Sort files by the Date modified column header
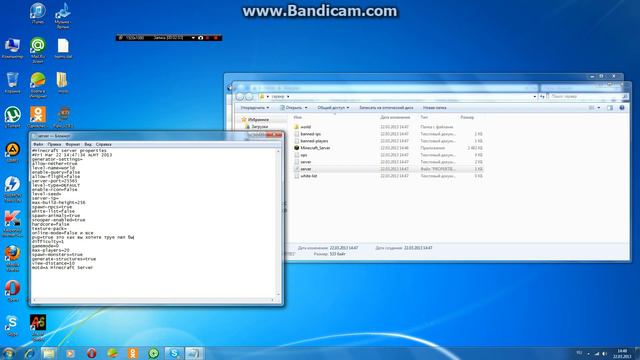Image resolution: width=640 pixels, height=360 pixels. pos(395,117)
